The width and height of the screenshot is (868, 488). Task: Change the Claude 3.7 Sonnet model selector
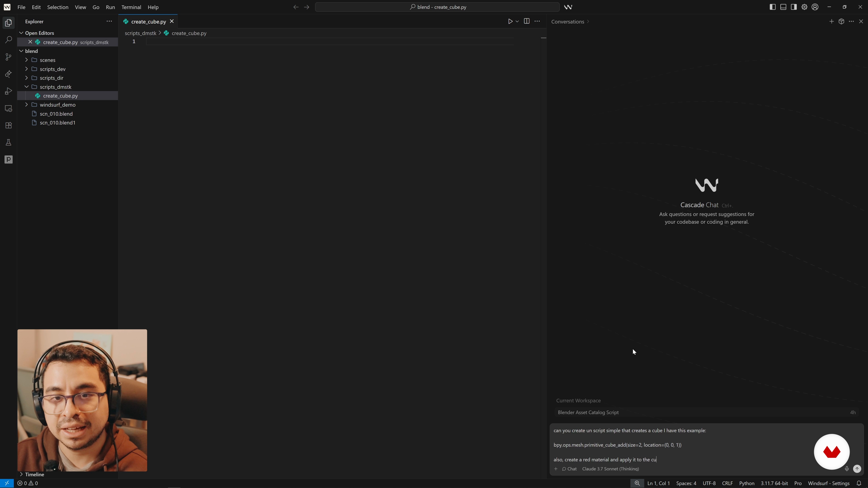point(610,469)
